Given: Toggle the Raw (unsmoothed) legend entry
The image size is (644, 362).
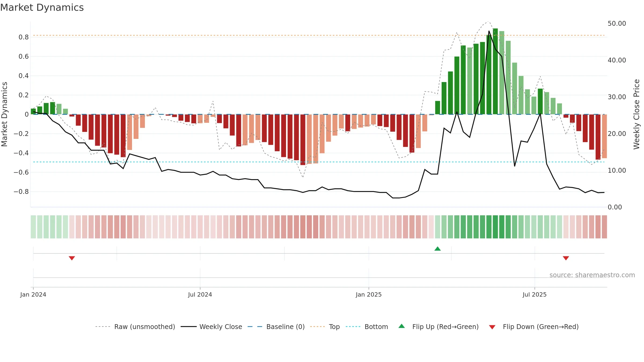Looking at the screenshot, I should [135, 327].
